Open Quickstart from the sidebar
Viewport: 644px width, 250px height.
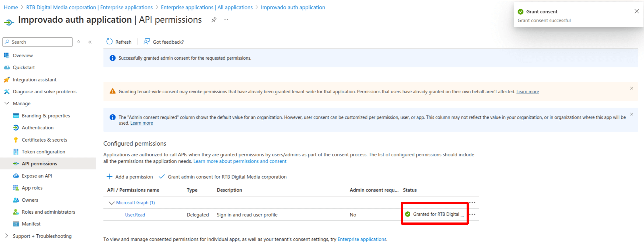[x=24, y=67]
